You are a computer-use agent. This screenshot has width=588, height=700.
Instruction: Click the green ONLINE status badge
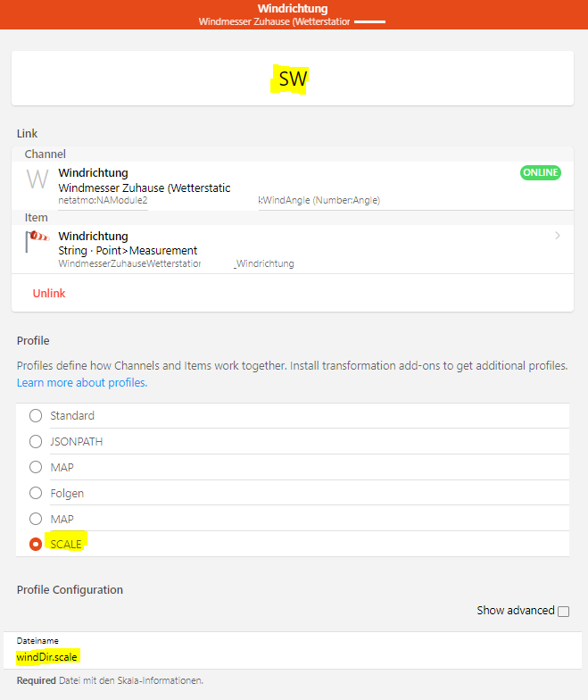point(540,173)
